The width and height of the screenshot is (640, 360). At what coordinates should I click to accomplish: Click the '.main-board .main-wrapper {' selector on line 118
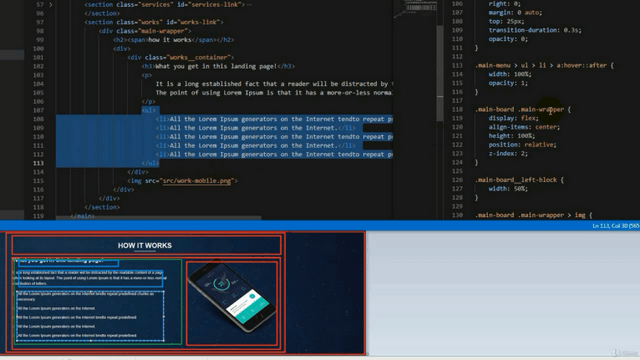pyautogui.click(x=523, y=109)
